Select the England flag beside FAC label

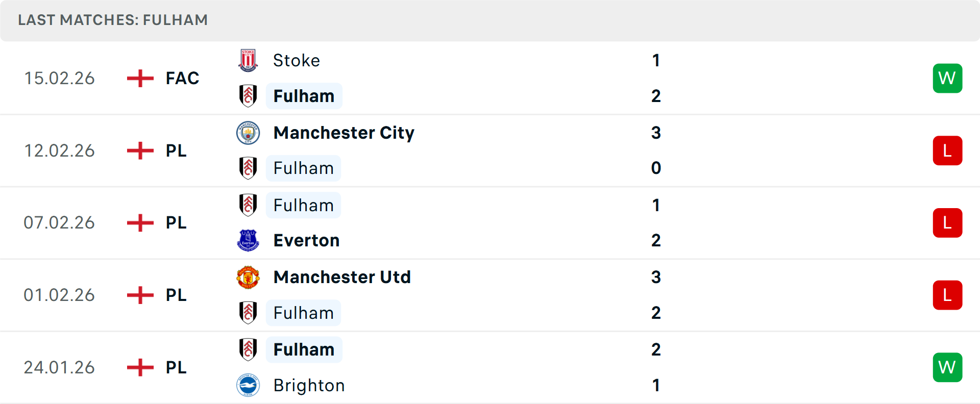(x=139, y=78)
